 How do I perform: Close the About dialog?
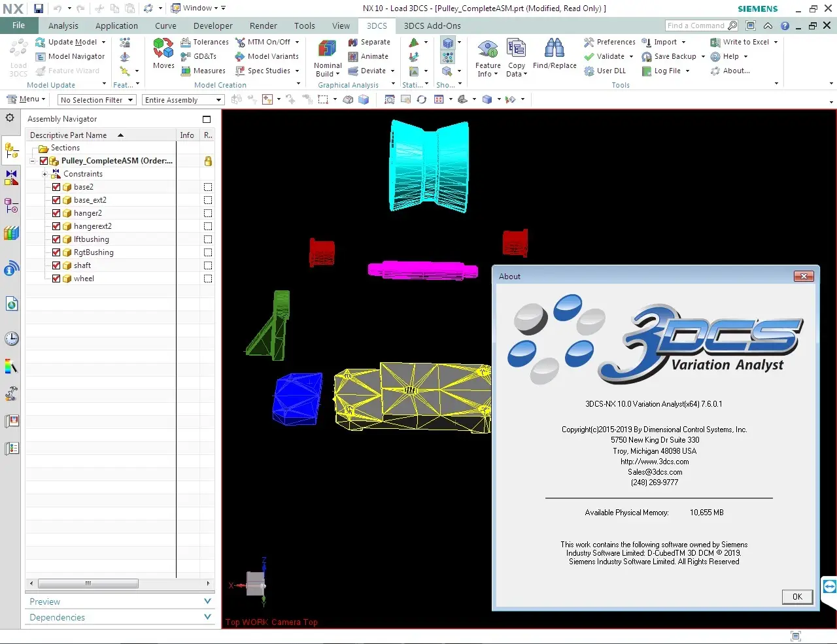(804, 276)
